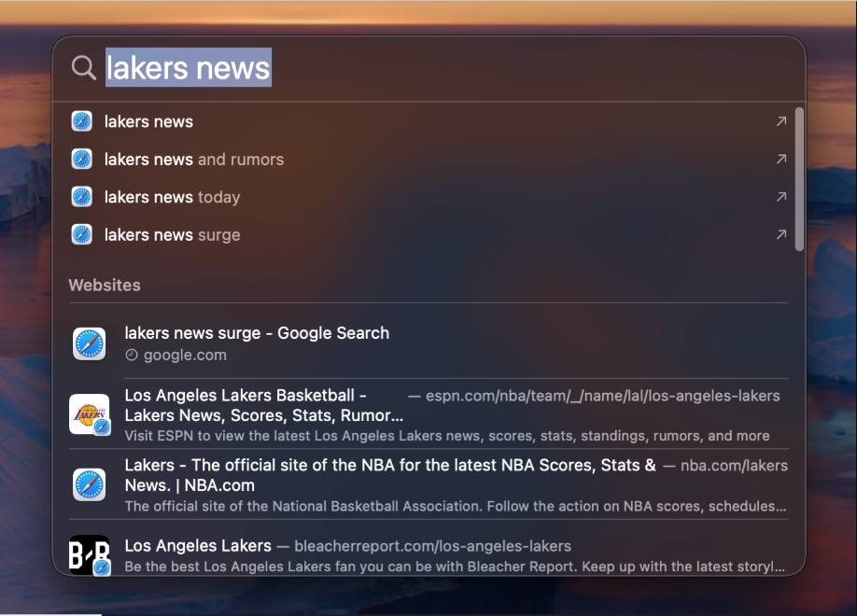The image size is (857, 616).
Task: Click the arrow beside "lakers news surge"
Action: point(782,234)
